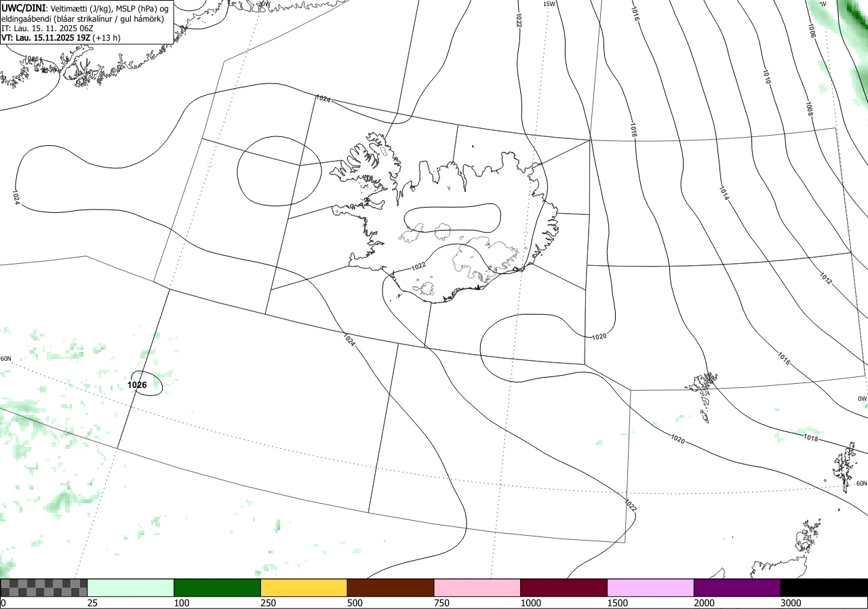868x609 pixels.
Task: Click the "1012" isobar label
Action: tap(825, 278)
